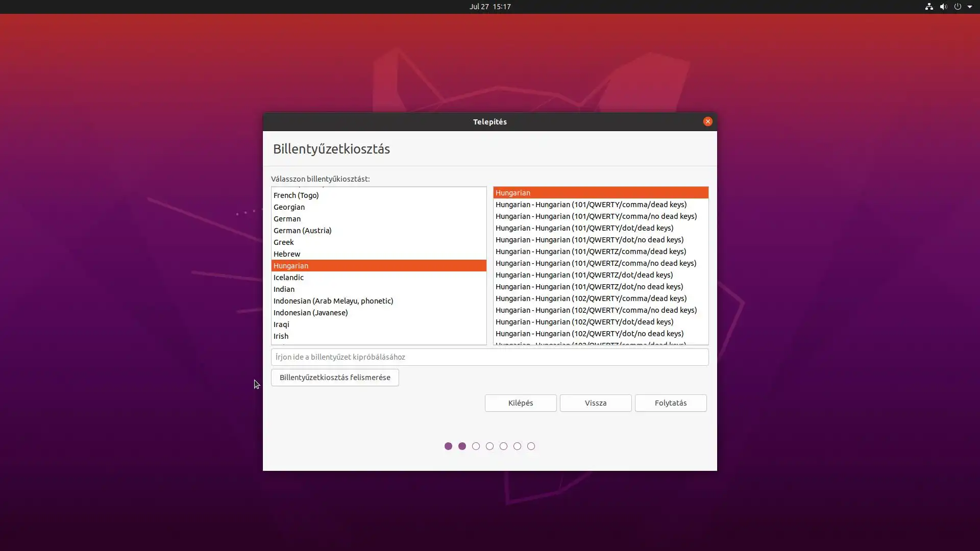Select the plain Hungarian variant

[512, 193]
